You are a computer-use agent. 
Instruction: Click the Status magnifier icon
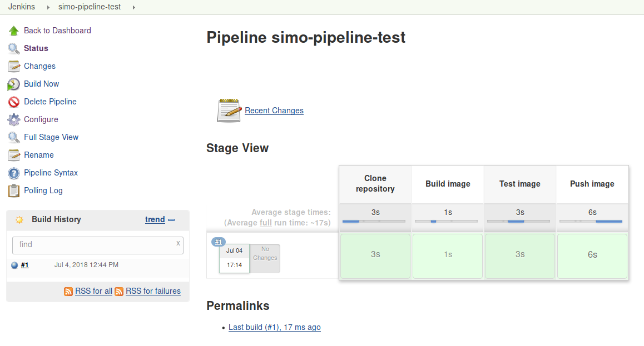pos(13,48)
